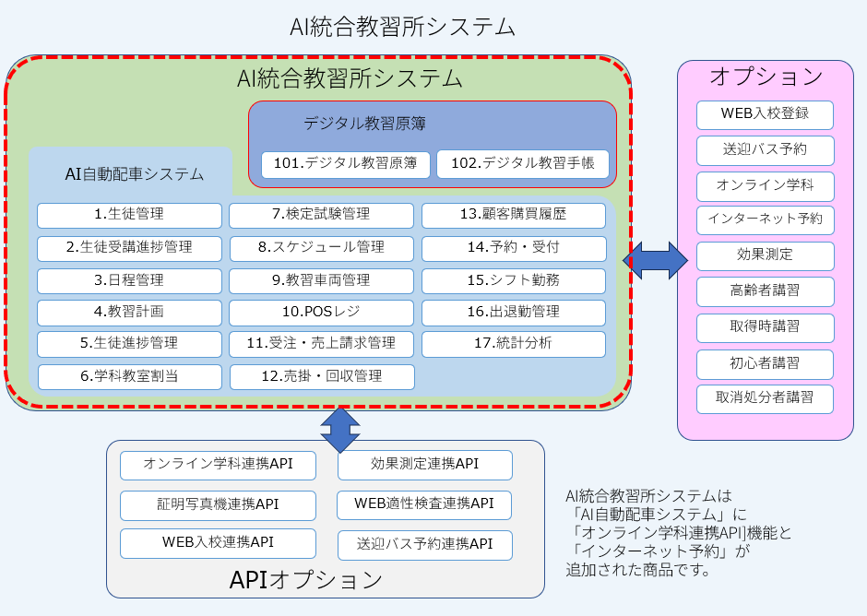Image resolution: width=867 pixels, height=616 pixels.
Task: Click 6.学科教室割当 box
Action: click(129, 376)
